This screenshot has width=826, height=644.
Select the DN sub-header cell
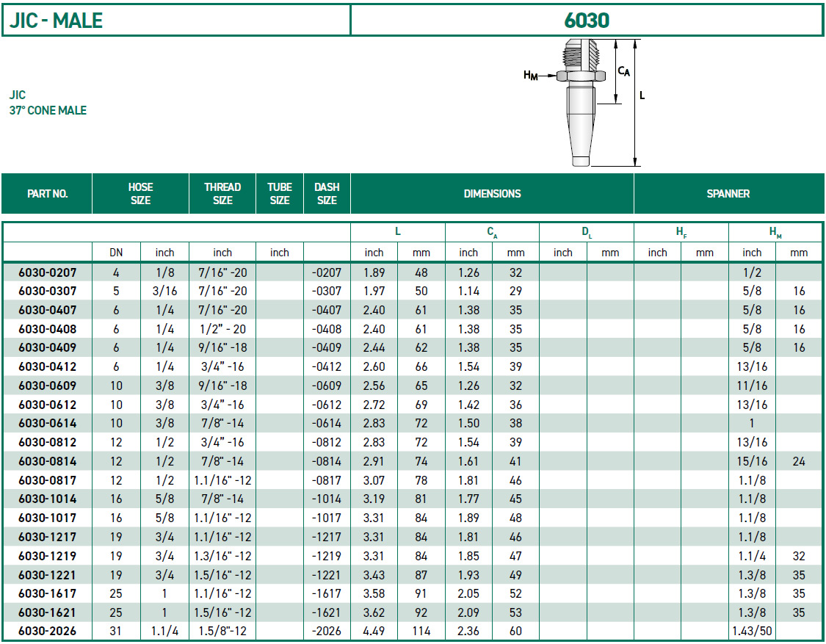(116, 253)
